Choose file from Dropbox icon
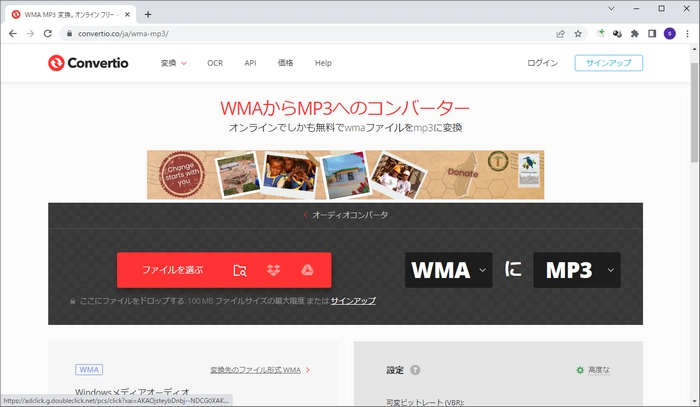Viewport: 700px width, 407px height. [273, 270]
